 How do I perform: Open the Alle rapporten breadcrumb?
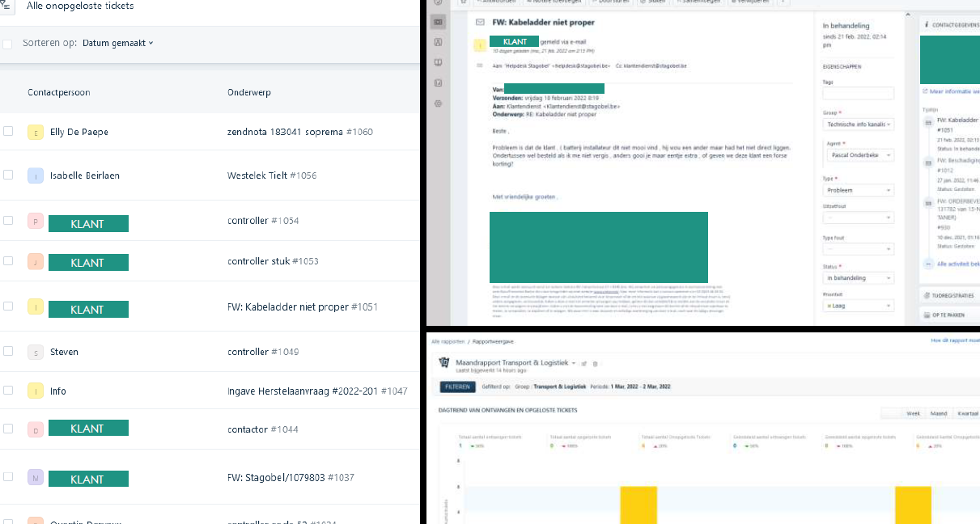pos(449,342)
